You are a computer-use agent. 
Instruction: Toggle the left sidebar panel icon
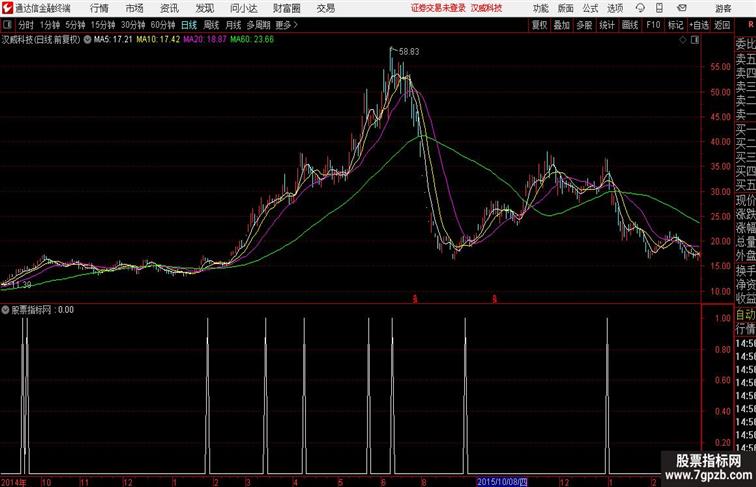(7, 25)
